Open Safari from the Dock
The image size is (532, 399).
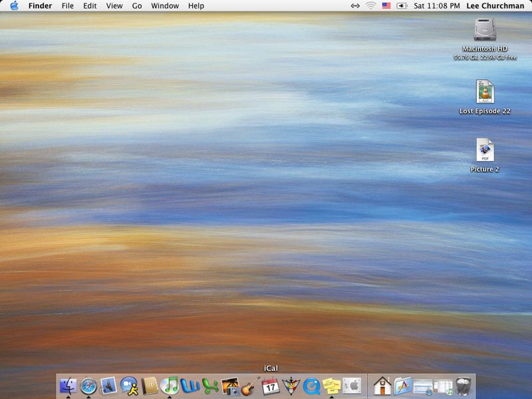click(x=88, y=386)
